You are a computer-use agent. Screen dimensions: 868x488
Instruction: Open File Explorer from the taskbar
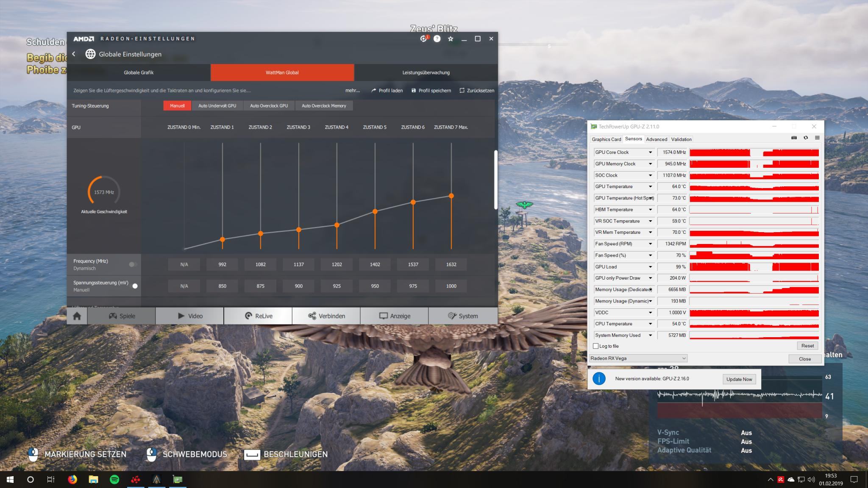pos(93,480)
